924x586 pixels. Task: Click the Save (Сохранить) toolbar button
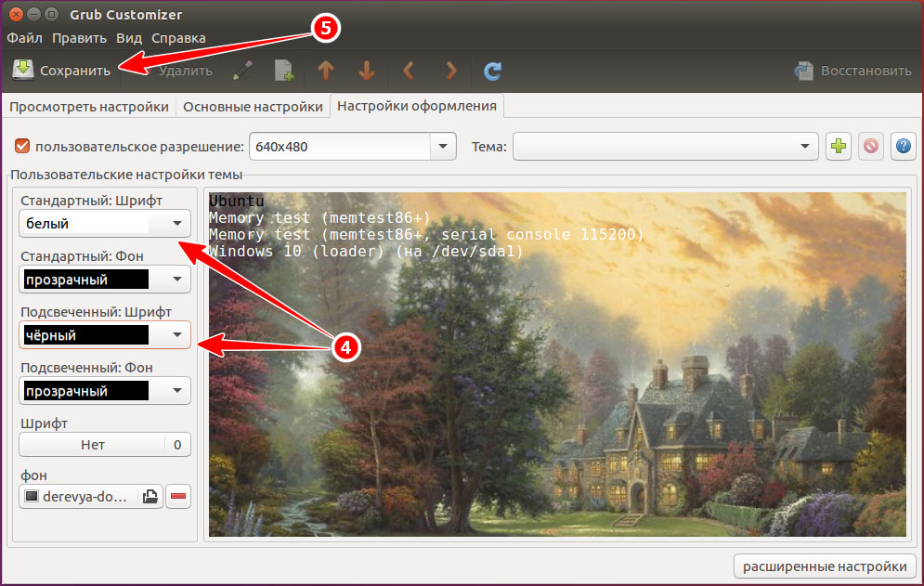(62, 71)
